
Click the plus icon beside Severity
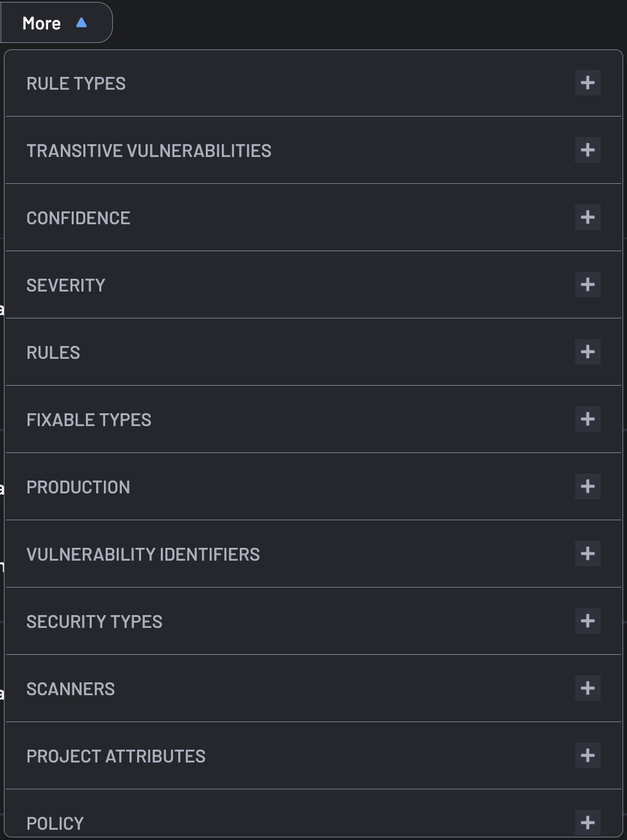pyautogui.click(x=588, y=284)
